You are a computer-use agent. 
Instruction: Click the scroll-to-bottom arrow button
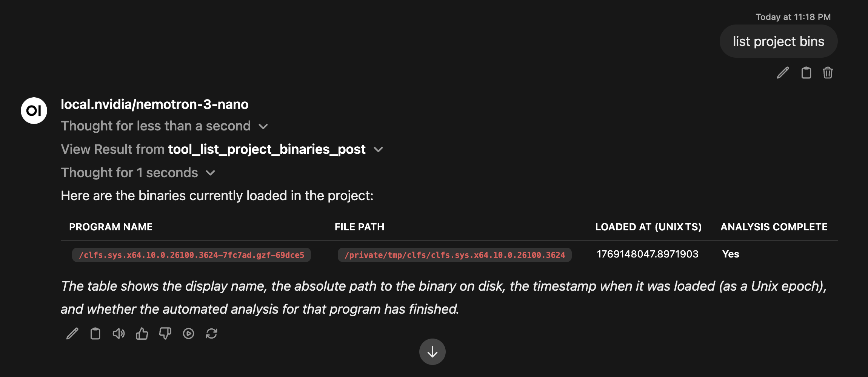tap(432, 351)
